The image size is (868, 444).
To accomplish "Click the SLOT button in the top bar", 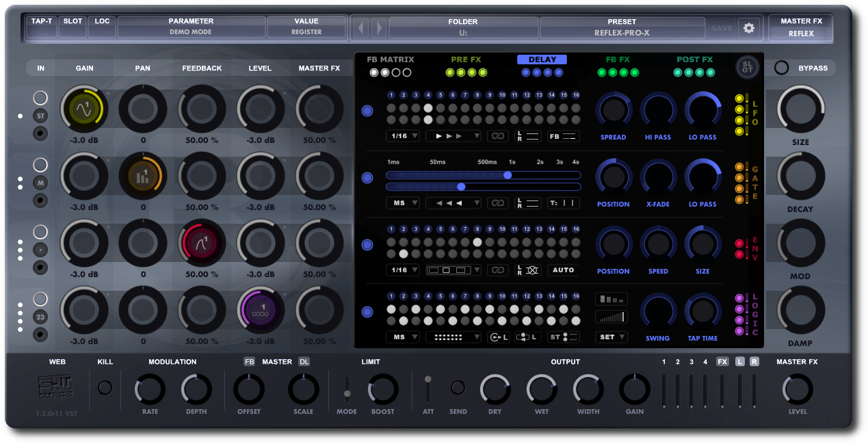I will click(x=73, y=27).
